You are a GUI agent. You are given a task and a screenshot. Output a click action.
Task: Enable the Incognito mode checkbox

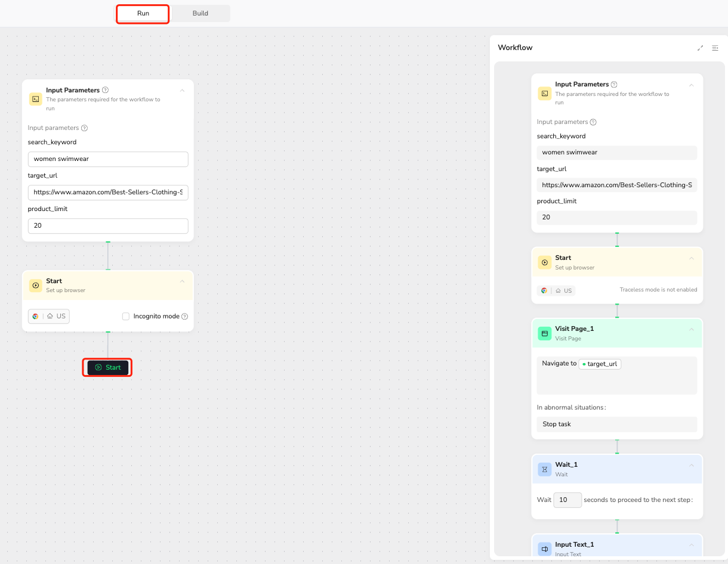click(126, 317)
